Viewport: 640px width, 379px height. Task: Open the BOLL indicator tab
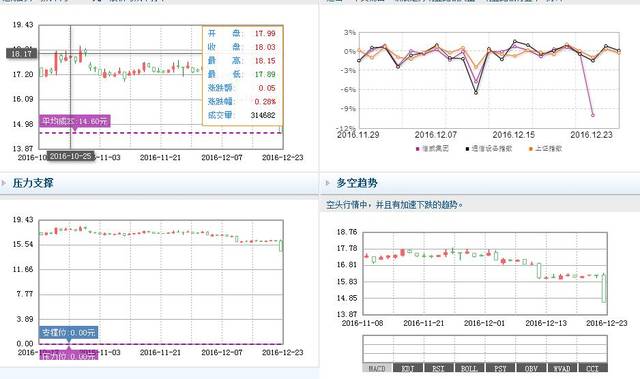pos(469,368)
